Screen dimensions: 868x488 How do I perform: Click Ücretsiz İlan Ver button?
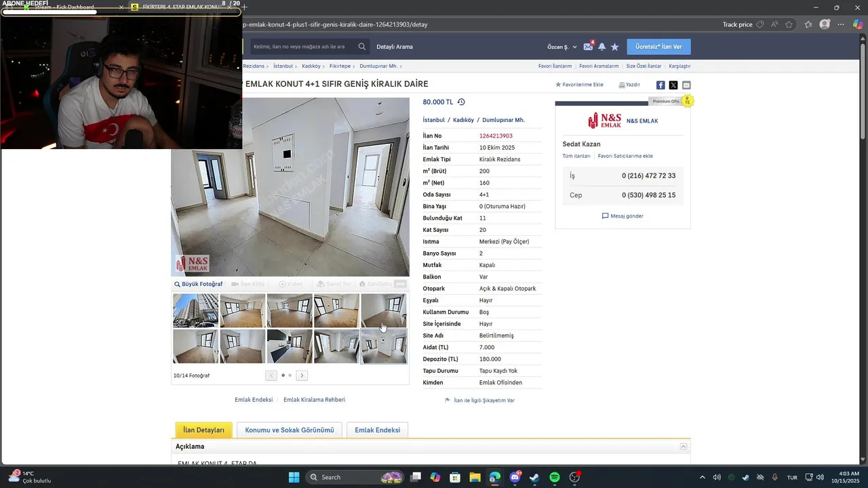(659, 47)
